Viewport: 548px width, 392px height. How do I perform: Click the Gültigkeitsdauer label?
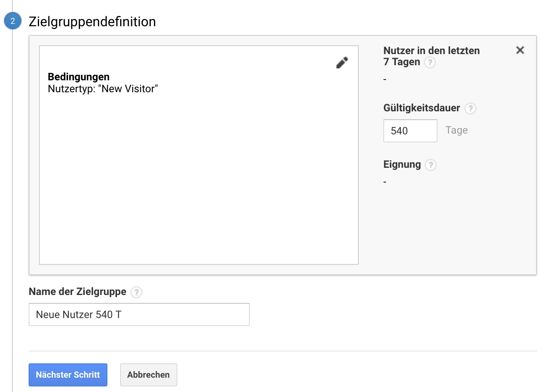421,108
